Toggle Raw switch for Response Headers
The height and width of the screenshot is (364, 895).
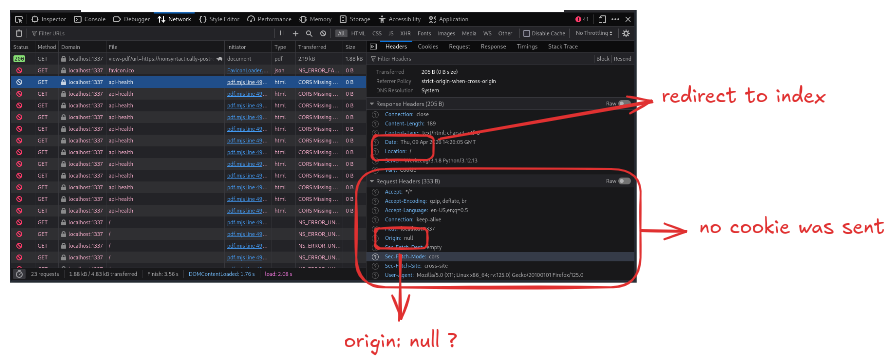(x=624, y=104)
